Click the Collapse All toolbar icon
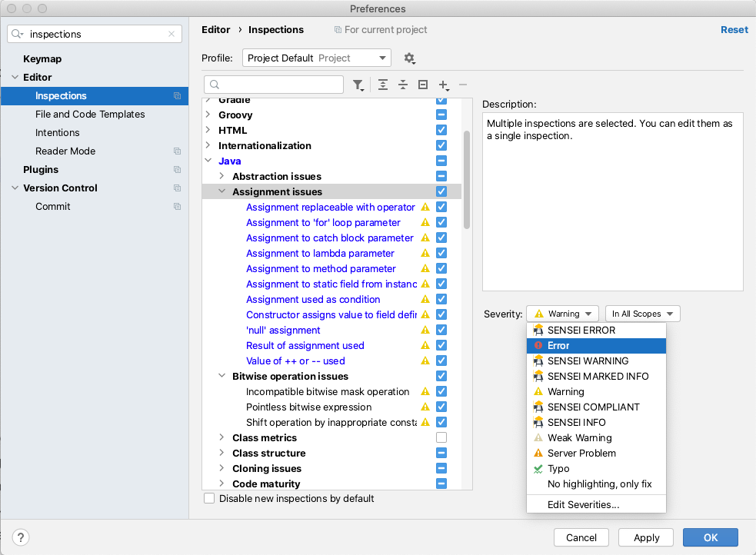 click(403, 85)
